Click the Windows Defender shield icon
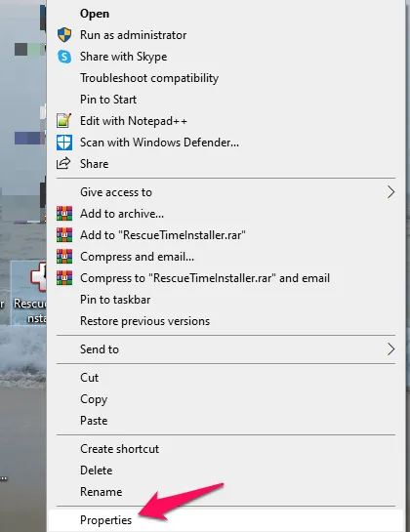This screenshot has height=532, width=410. coord(64,143)
